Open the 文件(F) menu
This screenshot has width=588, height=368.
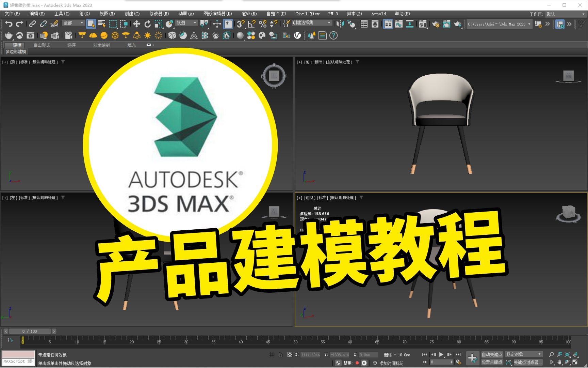(x=12, y=14)
